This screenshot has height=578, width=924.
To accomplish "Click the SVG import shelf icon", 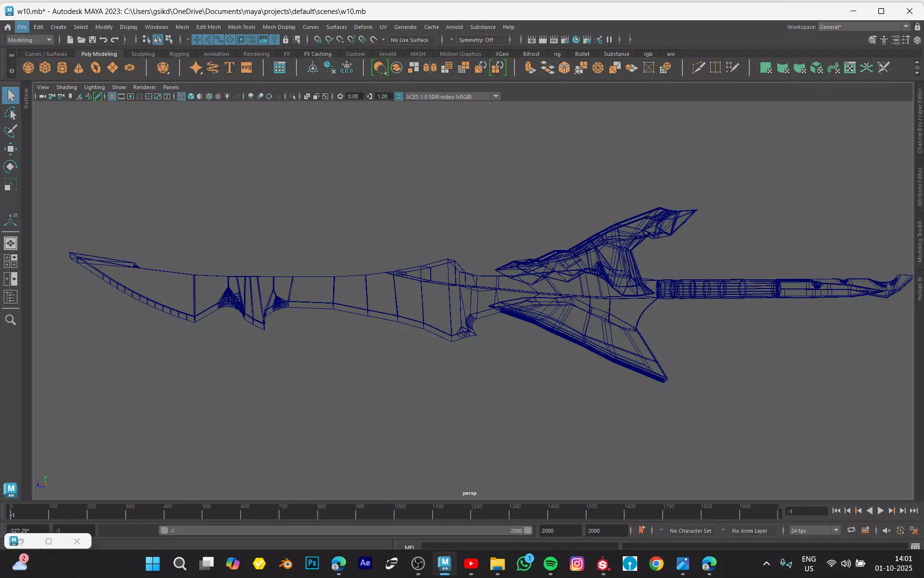I will click(246, 68).
